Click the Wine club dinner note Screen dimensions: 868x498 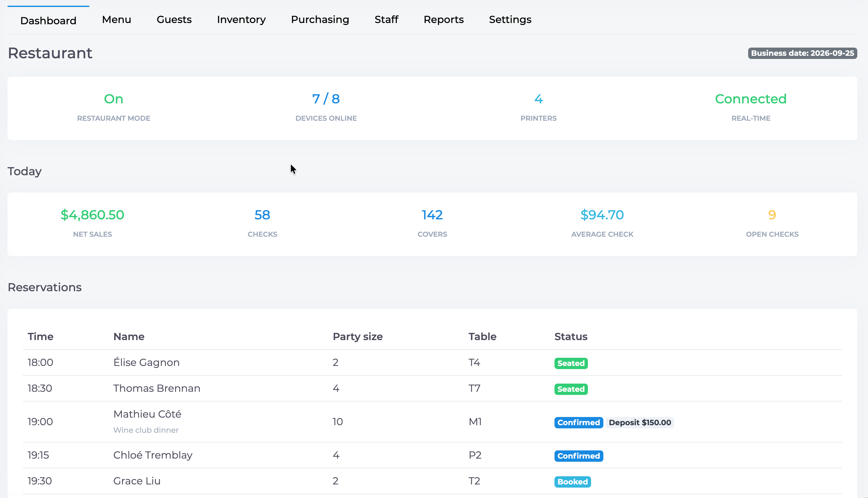[x=146, y=430]
